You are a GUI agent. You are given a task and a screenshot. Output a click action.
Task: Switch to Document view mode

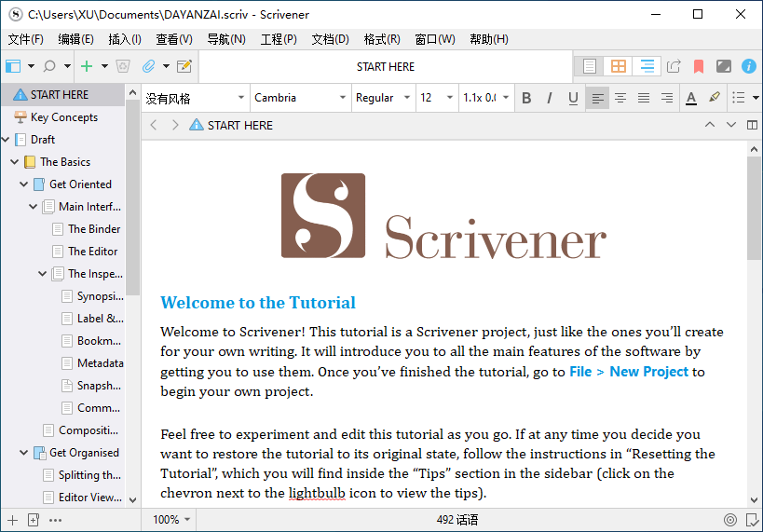point(590,66)
